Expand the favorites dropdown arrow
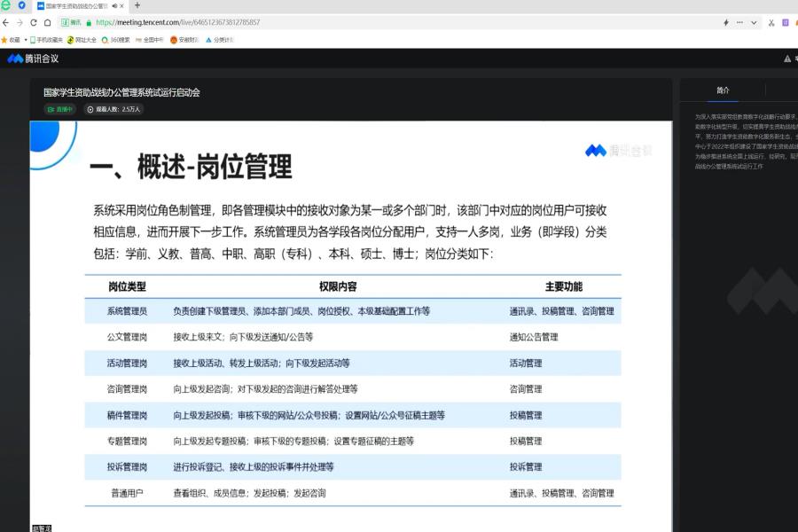Viewport: 798px width, 532px height. pos(25,40)
